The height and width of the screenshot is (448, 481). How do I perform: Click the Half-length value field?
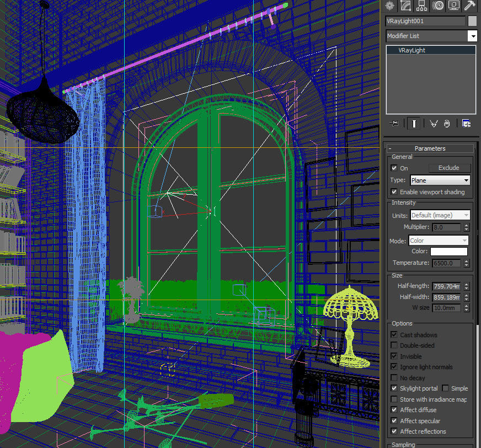pyautogui.click(x=446, y=286)
